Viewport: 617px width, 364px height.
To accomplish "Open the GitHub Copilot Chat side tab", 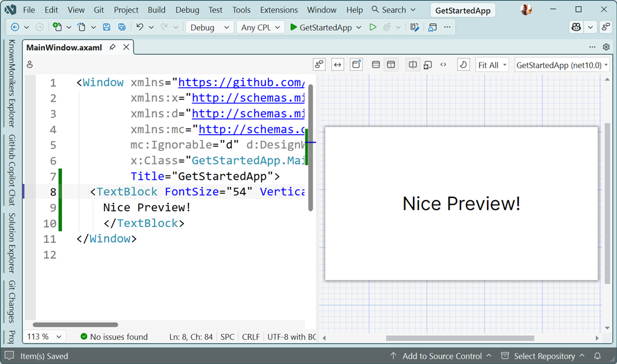I will (x=12, y=170).
